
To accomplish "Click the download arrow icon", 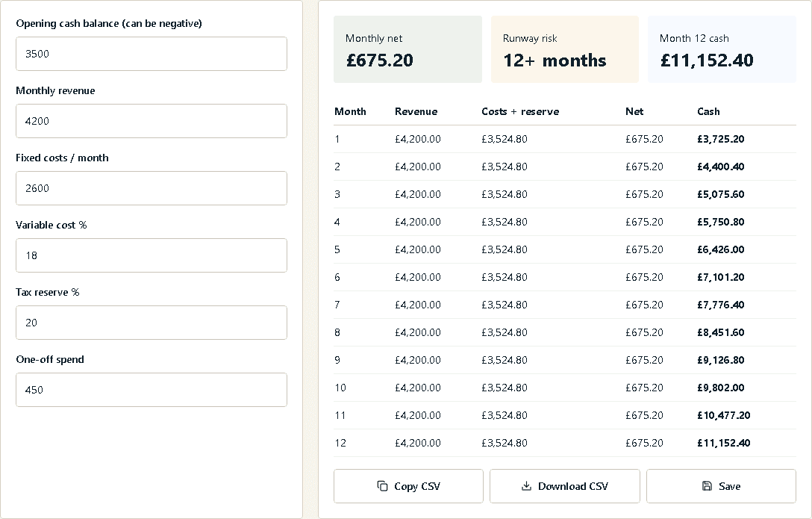I will 526,486.
